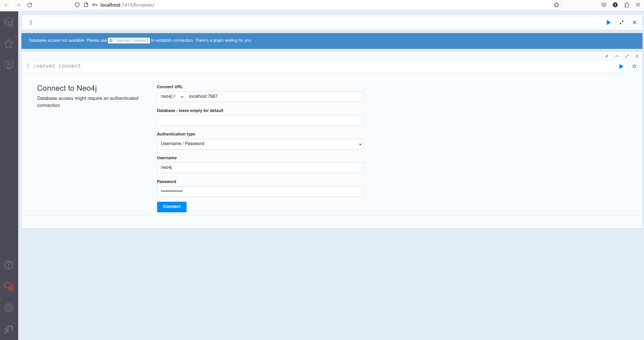Click the Database name input field
This screenshot has width=644, height=340.
(x=260, y=120)
